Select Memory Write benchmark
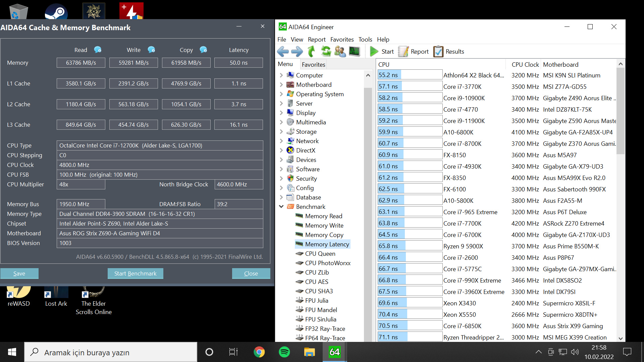The width and height of the screenshot is (644, 362). (324, 226)
